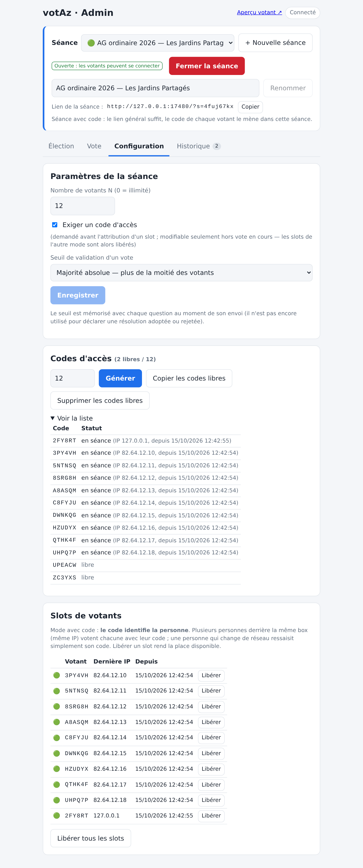This screenshot has height=868, width=363.
Task: Click the session name text field
Action: pos(155,88)
